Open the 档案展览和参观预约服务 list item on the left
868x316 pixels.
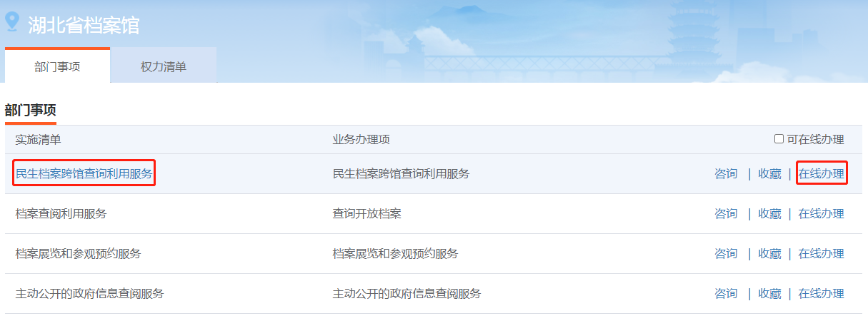point(78,253)
